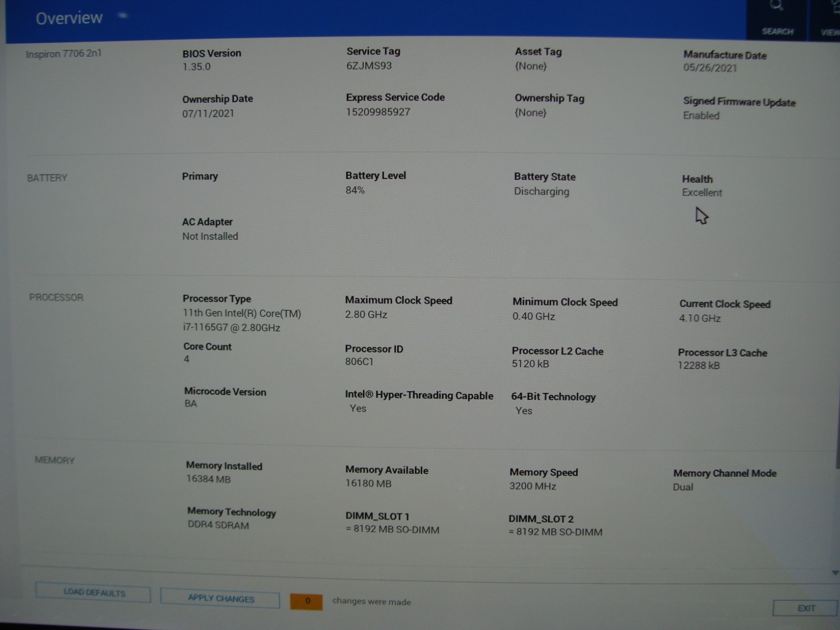Click DIMM_SLOT 1 8192 MB SO-DIMM
This screenshot has height=630, width=840.
click(392, 529)
